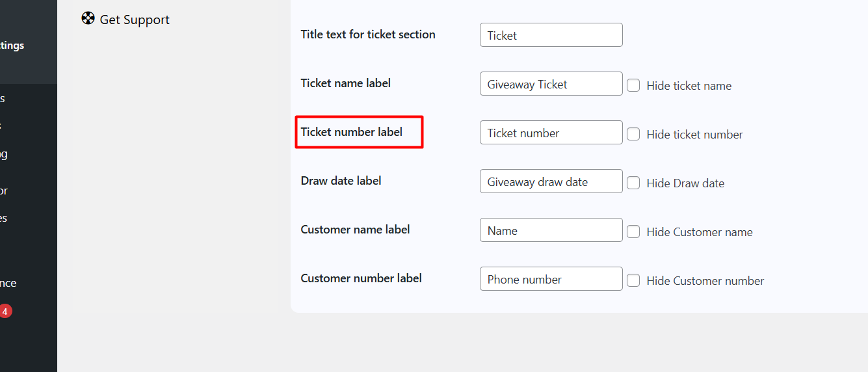Tick the Hide Customer name checkbox

coord(633,232)
